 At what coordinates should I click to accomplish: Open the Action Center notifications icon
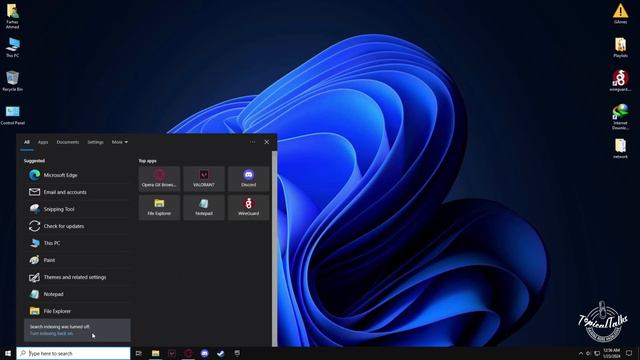[629, 353]
